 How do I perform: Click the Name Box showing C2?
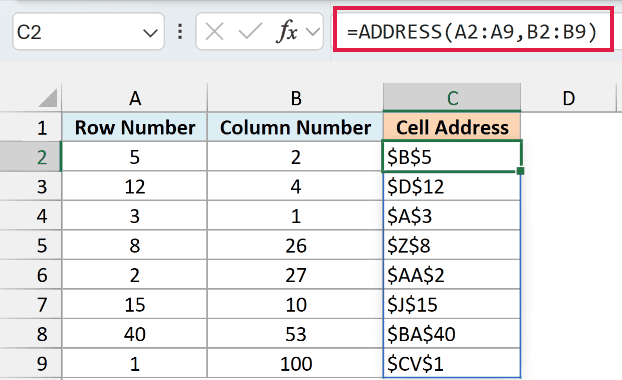coord(88,31)
